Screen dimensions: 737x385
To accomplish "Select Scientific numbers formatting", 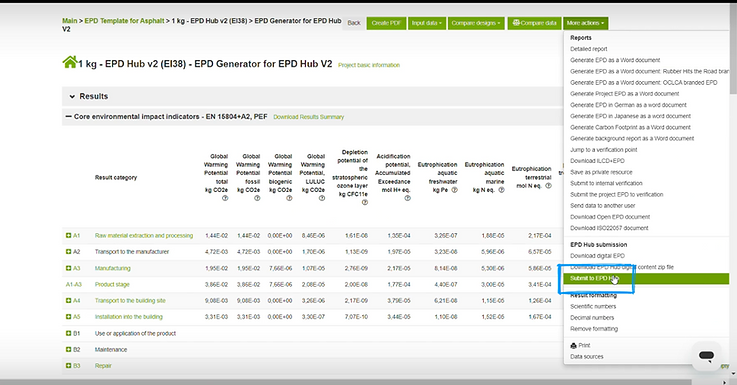I will 593,306.
